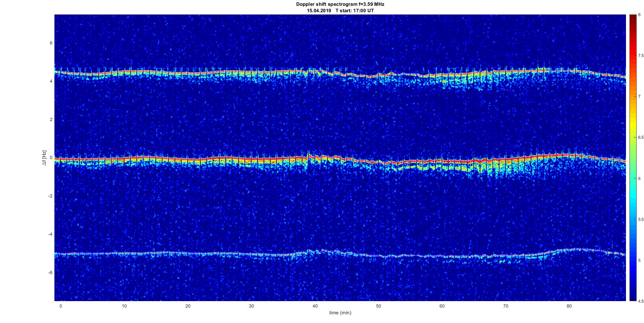The width and height of the screenshot is (644, 323).
Task: Click the colorbar tick label '7'
Action: [639, 97]
